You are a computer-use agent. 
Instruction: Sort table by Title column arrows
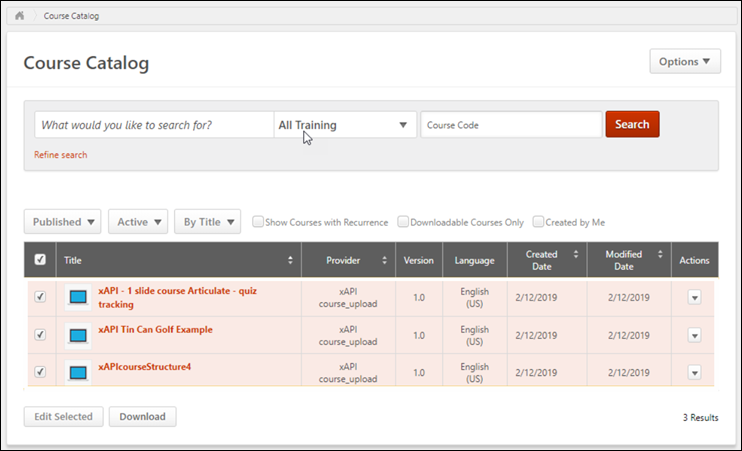[290, 260]
